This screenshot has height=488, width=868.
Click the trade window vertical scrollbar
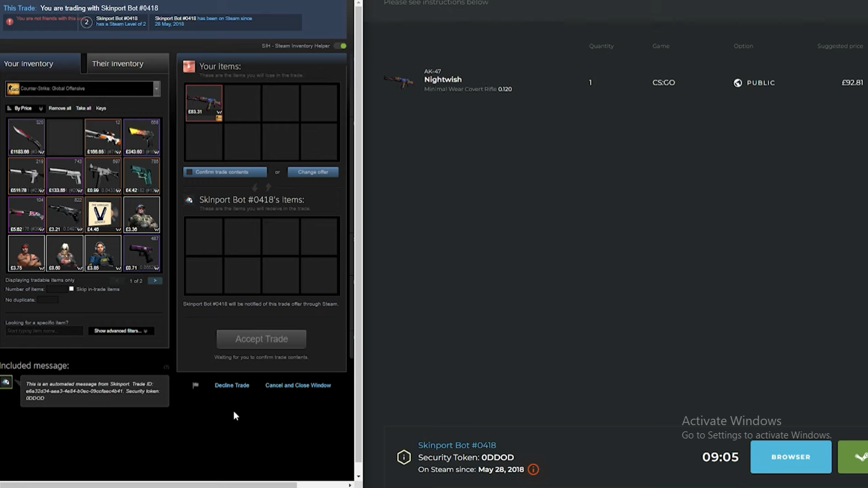coord(358,235)
